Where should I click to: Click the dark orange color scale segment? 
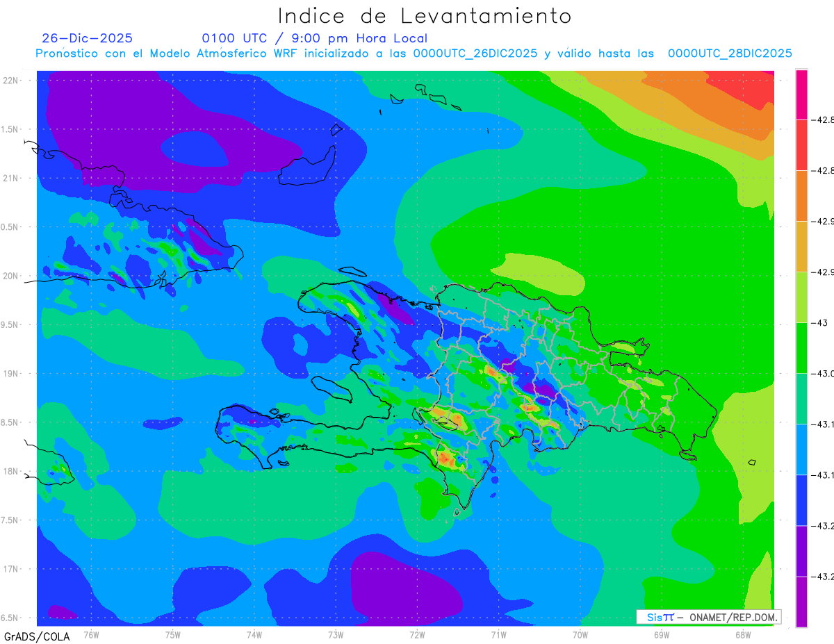click(801, 195)
